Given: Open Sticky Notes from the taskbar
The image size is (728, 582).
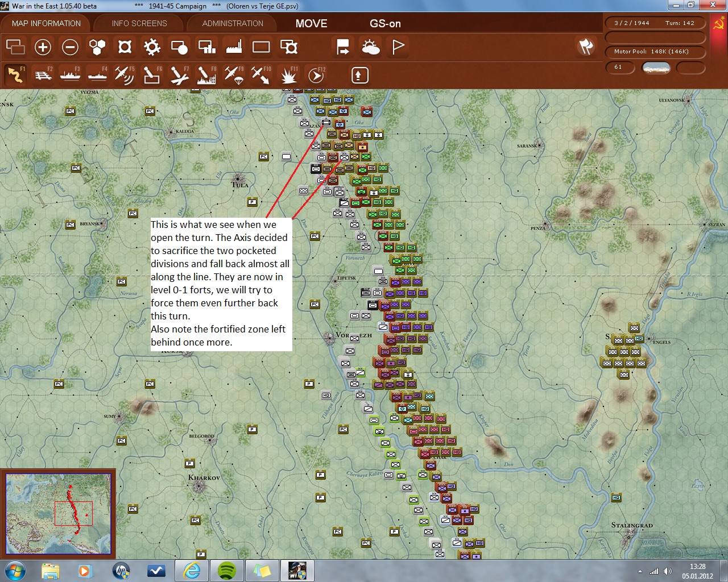Looking at the screenshot, I should pyautogui.click(x=262, y=571).
